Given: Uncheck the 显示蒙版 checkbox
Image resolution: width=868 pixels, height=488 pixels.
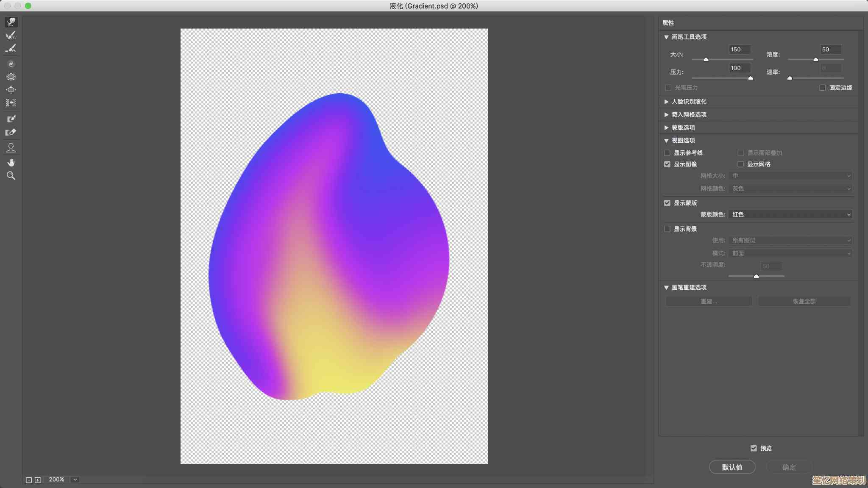Looking at the screenshot, I should 667,203.
